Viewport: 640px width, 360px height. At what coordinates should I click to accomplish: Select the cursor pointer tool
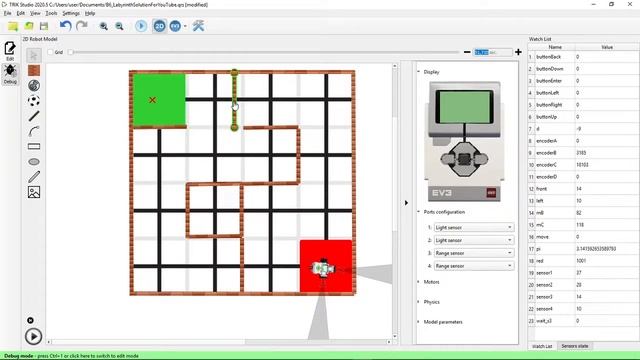click(x=34, y=55)
